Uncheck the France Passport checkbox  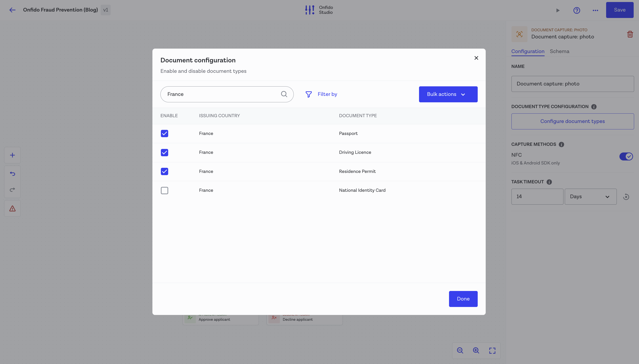[x=164, y=133]
